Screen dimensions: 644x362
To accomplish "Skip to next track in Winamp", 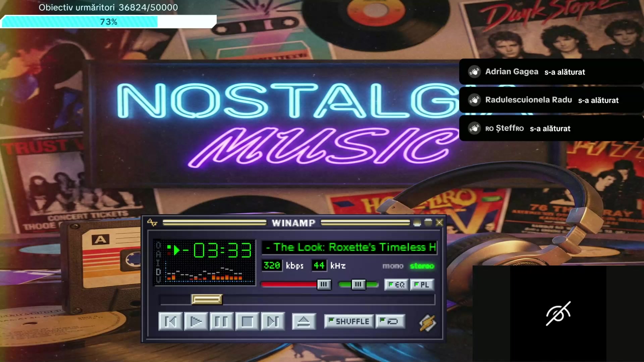I will (x=273, y=321).
